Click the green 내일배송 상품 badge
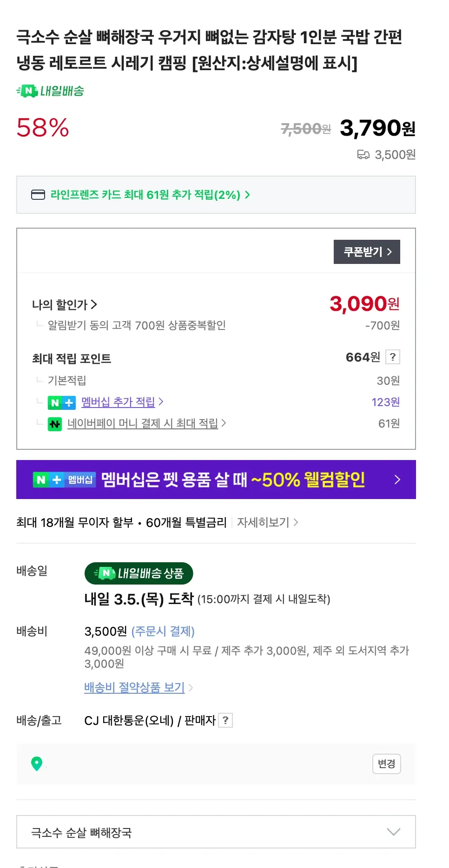This screenshot has height=868, width=449. click(x=139, y=573)
